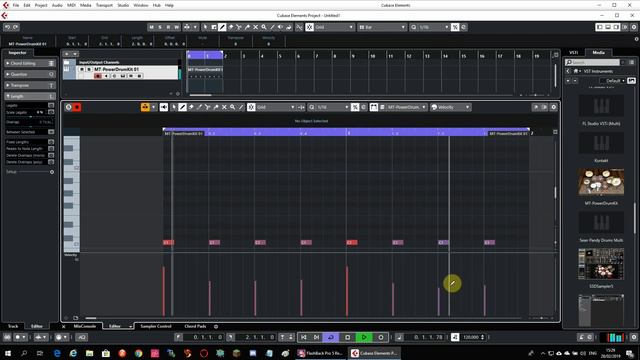Select the Mute X tool in key editor
This screenshot has width=640, height=360.
tap(224, 107)
